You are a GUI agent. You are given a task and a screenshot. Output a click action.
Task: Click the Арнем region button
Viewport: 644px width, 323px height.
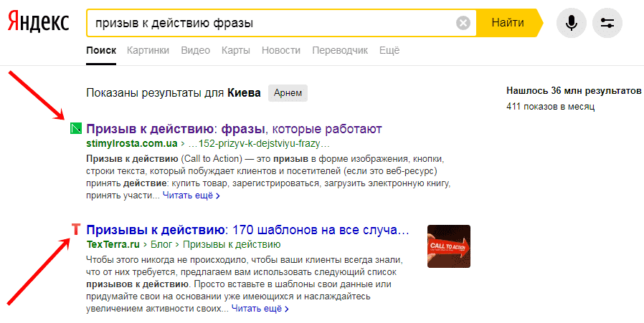click(x=287, y=92)
